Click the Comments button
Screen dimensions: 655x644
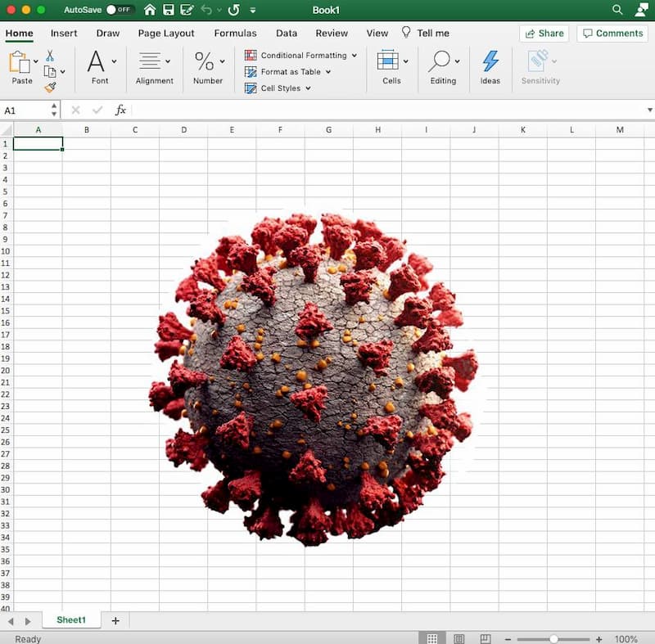[612, 34]
